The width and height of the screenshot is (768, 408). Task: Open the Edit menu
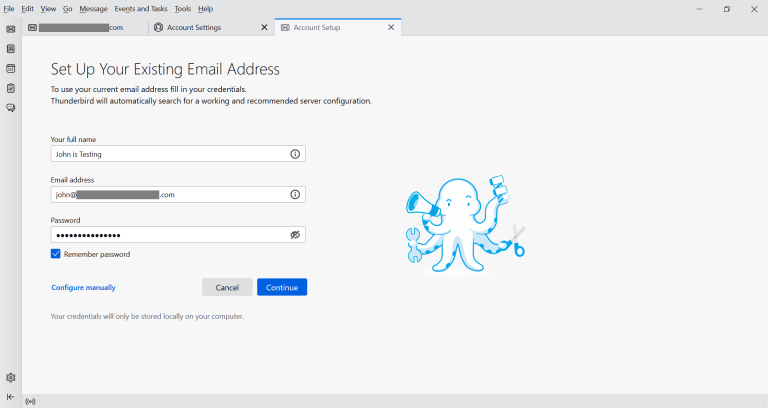coord(27,9)
